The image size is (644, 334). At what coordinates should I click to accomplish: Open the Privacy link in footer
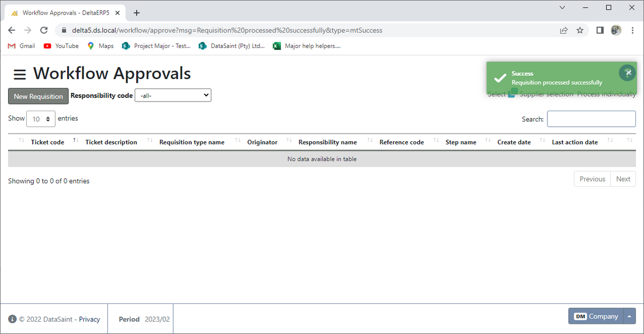coord(89,319)
